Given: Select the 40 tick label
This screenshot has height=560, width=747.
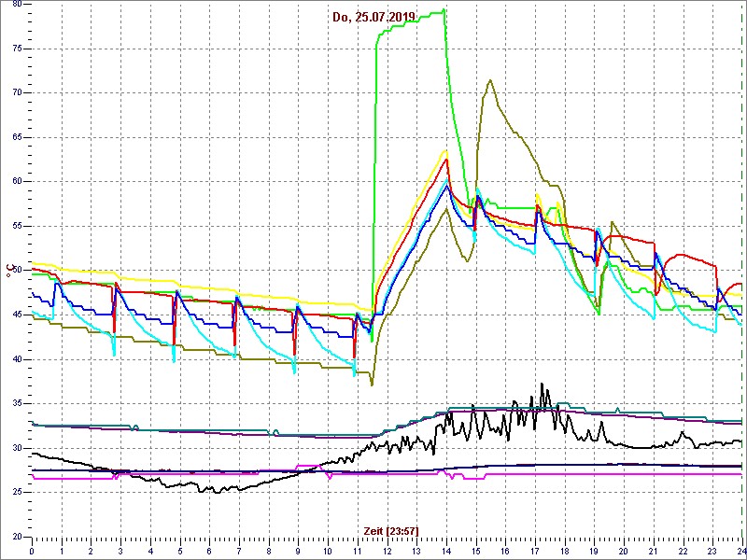Looking at the screenshot, I should [18, 359].
